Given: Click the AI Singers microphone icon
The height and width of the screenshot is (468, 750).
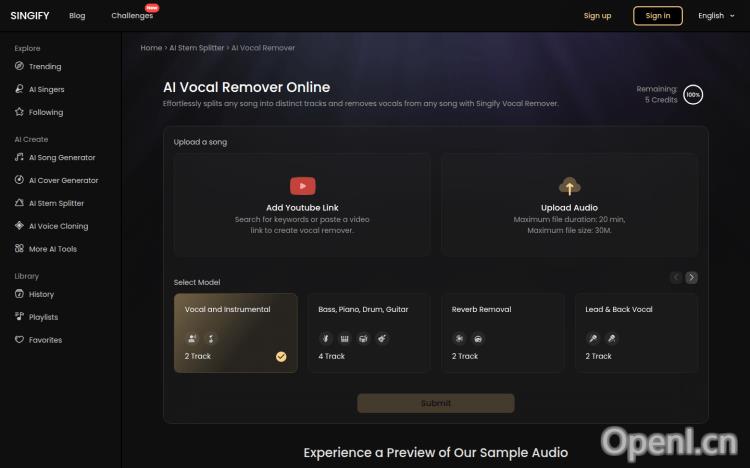Looking at the screenshot, I should click(x=19, y=89).
